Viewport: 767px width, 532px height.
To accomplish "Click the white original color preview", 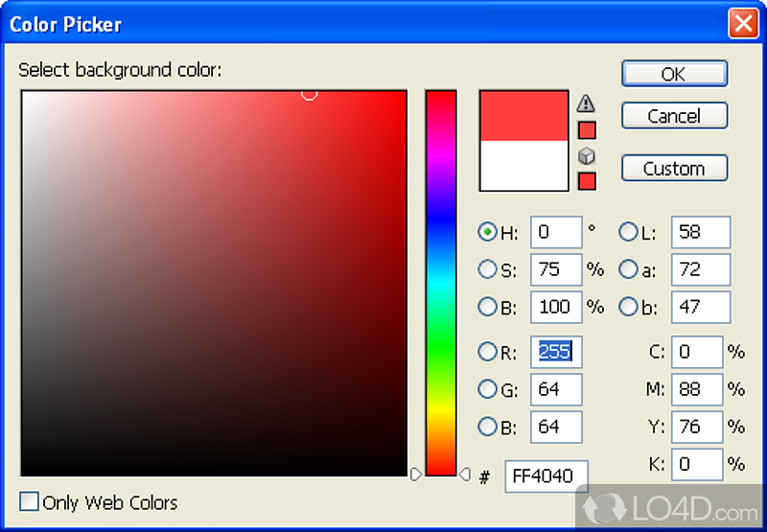I will pos(523,166).
